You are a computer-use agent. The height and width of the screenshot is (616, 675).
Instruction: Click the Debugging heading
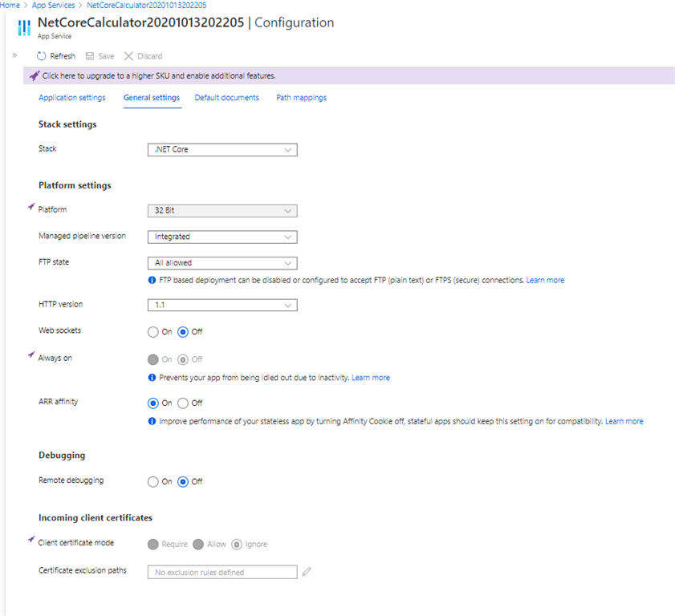(x=62, y=455)
